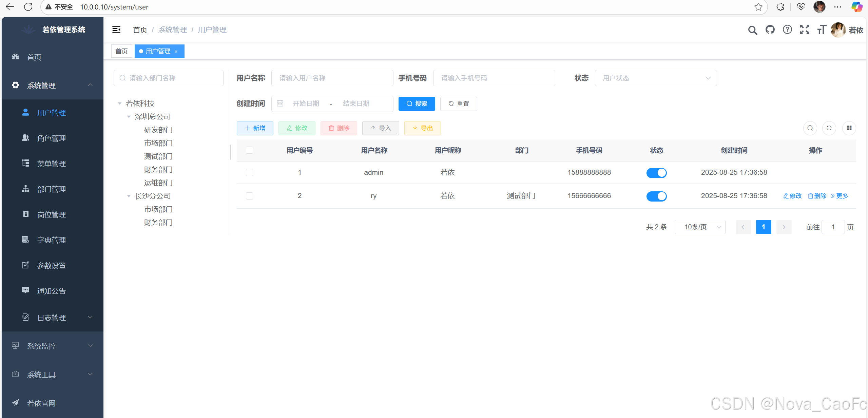868x418 pixels.
Task: Toggle ry user status switch
Action: tap(656, 196)
